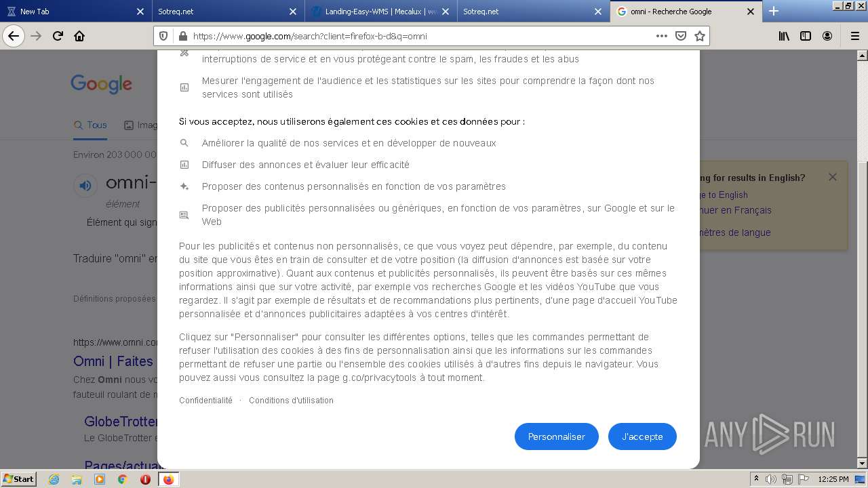The image size is (868, 488).
Task: Click the 'Diffuser des annonces' line
Action: click(305, 165)
